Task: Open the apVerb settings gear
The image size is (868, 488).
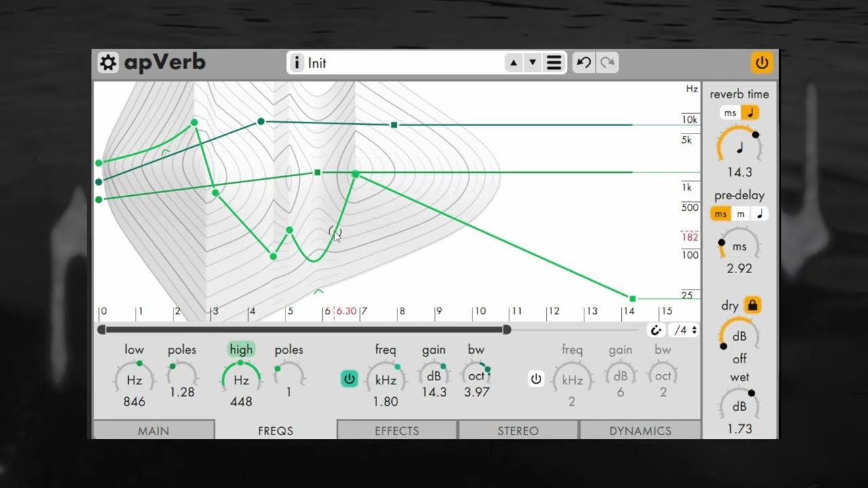Action: pyautogui.click(x=108, y=63)
